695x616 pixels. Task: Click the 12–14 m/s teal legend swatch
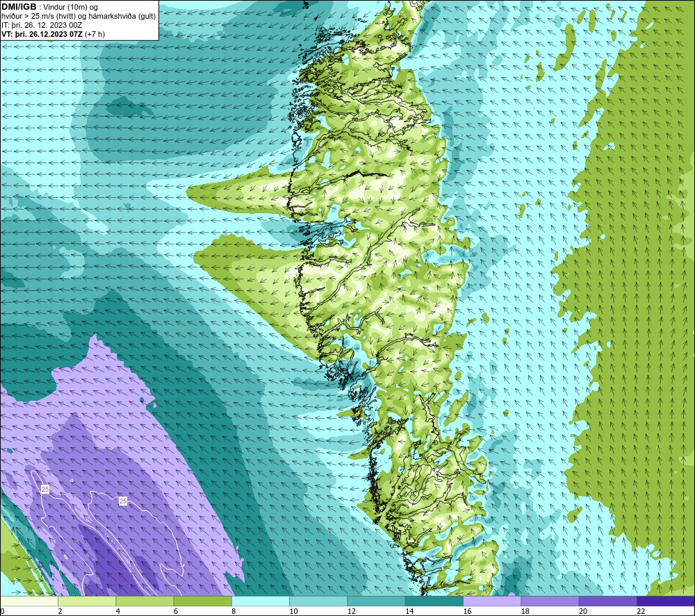pos(376,601)
